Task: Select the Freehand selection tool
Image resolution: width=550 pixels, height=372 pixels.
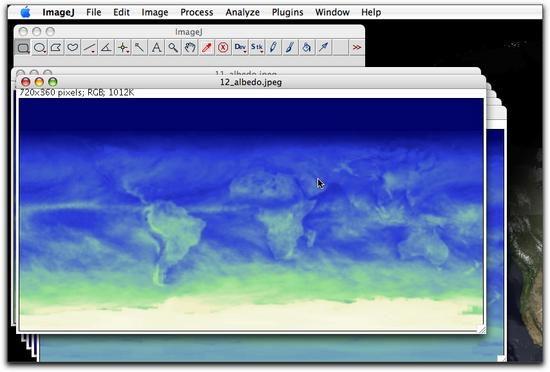Action: tap(73, 47)
